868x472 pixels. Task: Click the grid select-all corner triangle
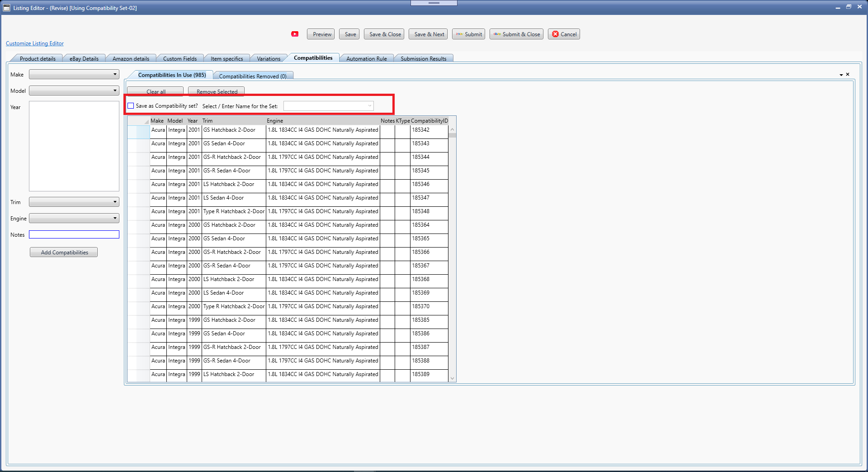pyautogui.click(x=146, y=122)
